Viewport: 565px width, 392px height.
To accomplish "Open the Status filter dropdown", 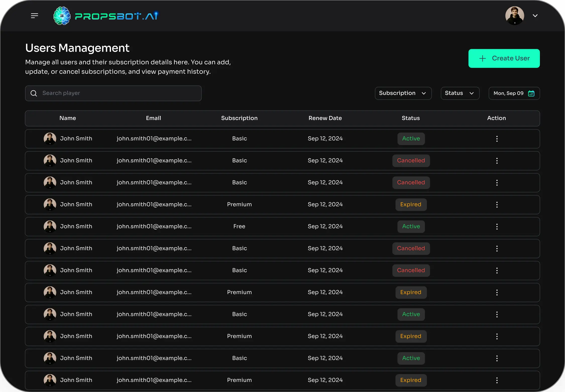I will tap(460, 93).
